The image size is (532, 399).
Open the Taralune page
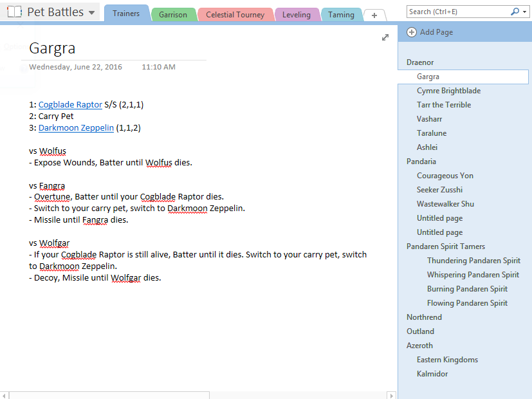pos(432,133)
